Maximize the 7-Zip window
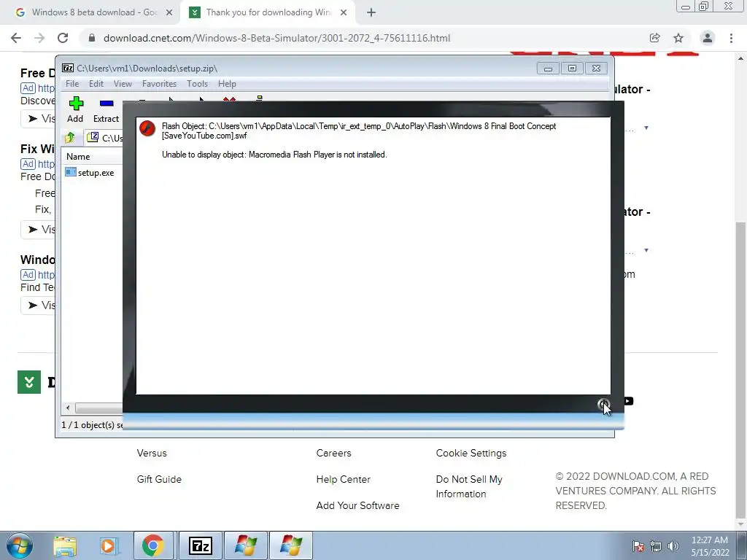Screen dimensions: 747x560 click(x=572, y=68)
